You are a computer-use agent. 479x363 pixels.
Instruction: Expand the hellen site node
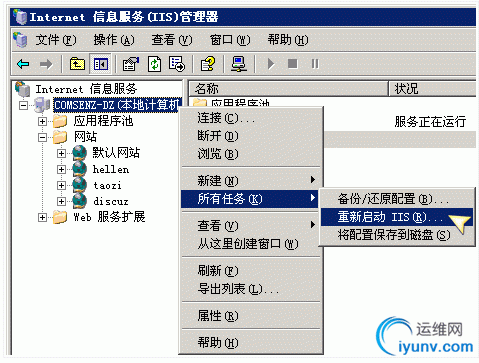pyautogui.click(x=61, y=169)
